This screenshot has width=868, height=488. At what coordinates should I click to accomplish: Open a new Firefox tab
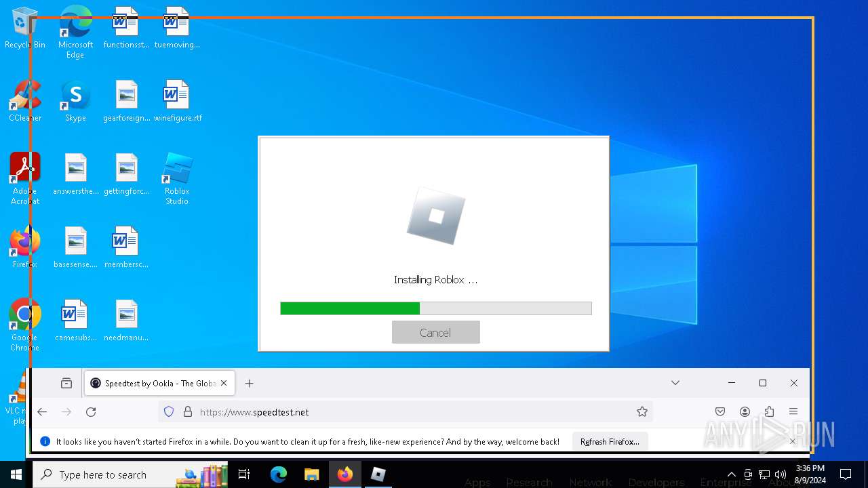(249, 383)
